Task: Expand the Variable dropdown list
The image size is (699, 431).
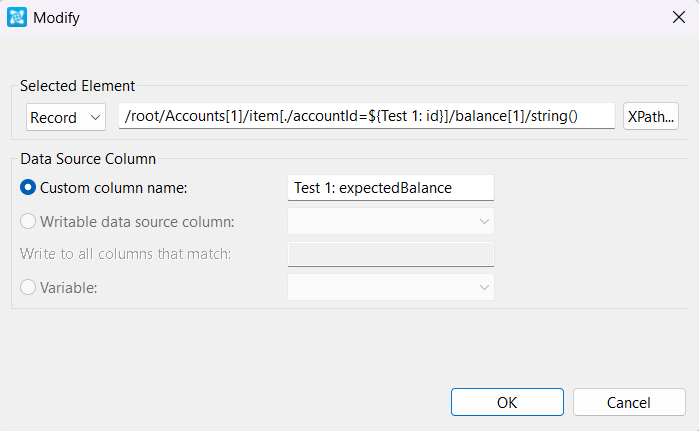Action: pos(390,288)
